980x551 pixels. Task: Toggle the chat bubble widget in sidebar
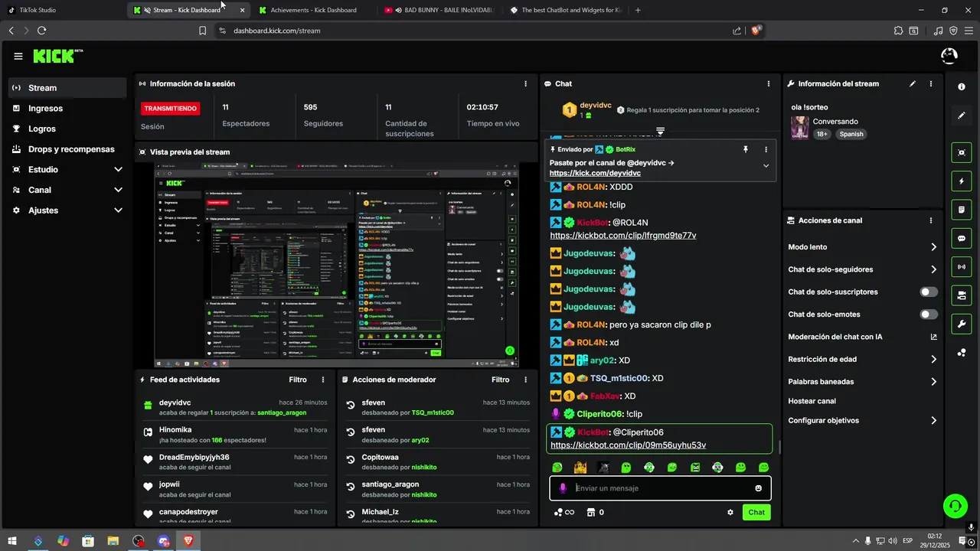[962, 238]
